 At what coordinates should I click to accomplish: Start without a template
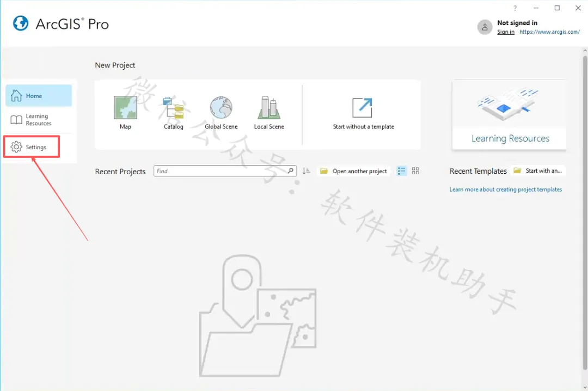point(363,113)
